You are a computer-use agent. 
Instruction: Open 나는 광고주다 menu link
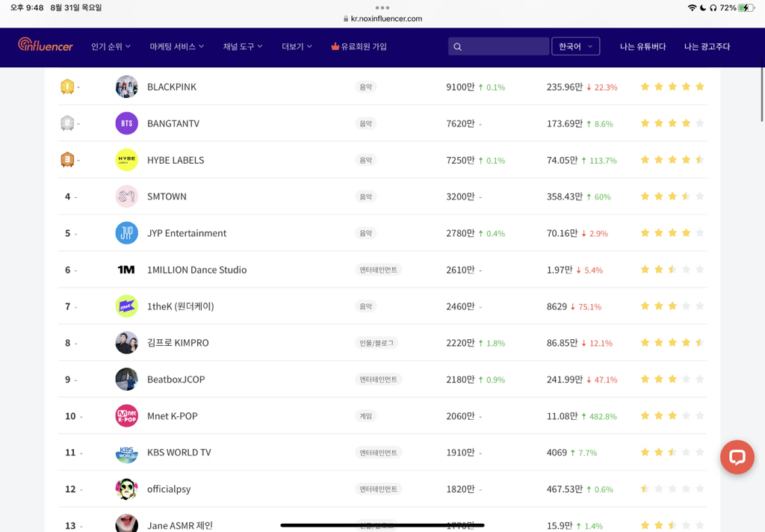click(x=707, y=46)
